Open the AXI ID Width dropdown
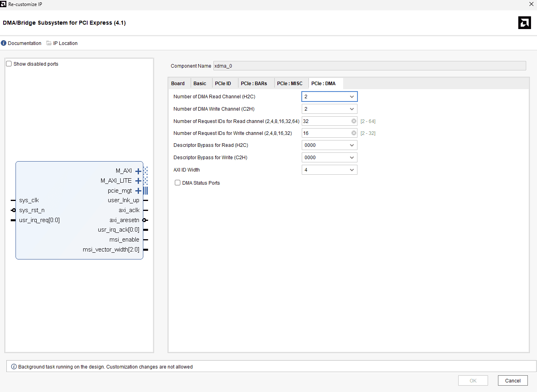Screen dimensions: 537x392 tap(329, 170)
